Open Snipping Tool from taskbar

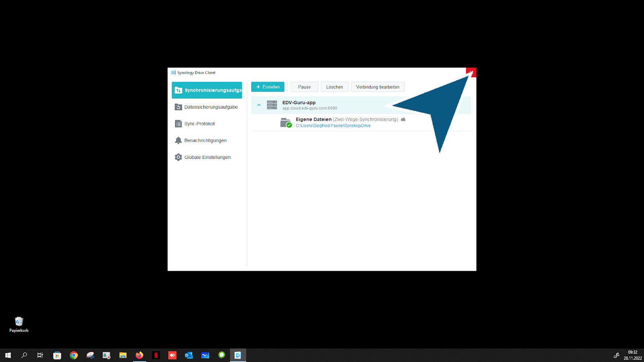click(90, 355)
